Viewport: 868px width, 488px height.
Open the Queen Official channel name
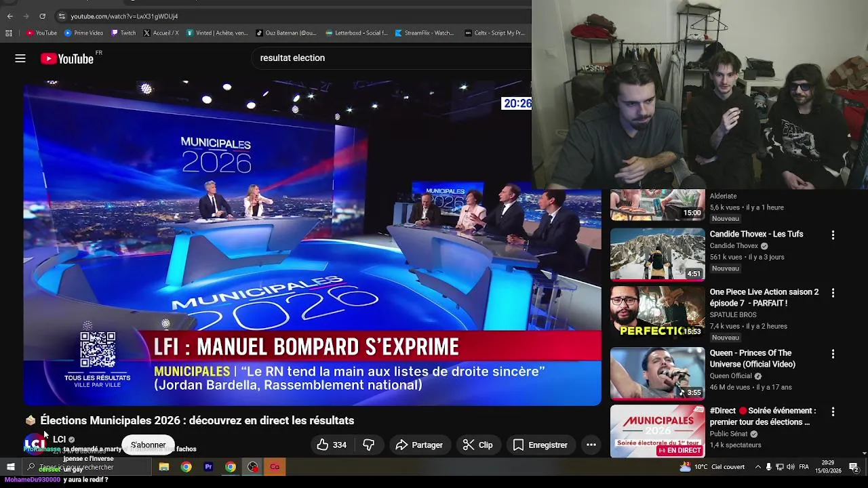(x=731, y=376)
